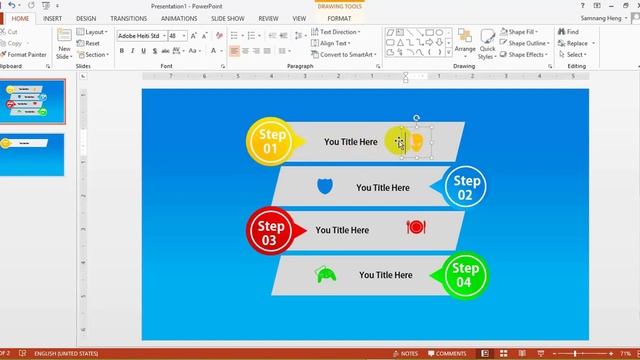Open Shape Fill options
This screenshot has width=640, height=360.
519,32
